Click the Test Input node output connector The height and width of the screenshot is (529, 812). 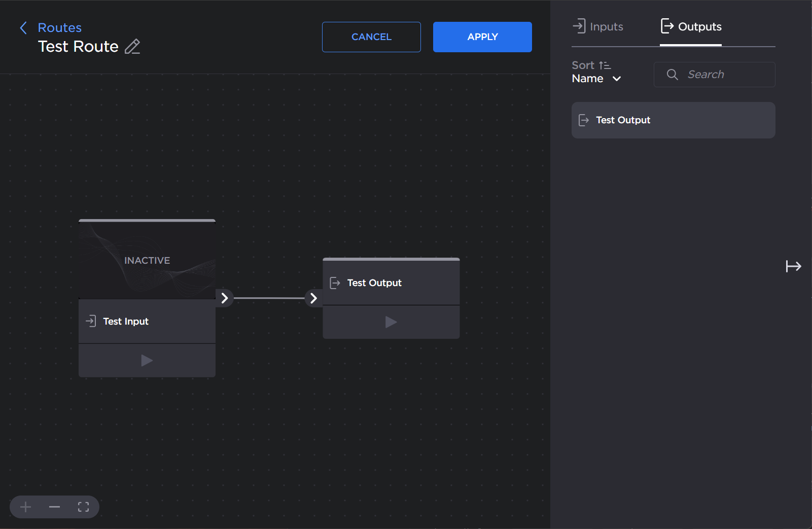point(224,298)
